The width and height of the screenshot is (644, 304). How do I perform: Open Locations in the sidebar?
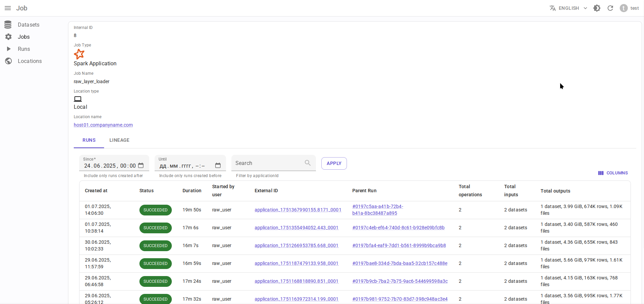[30, 61]
